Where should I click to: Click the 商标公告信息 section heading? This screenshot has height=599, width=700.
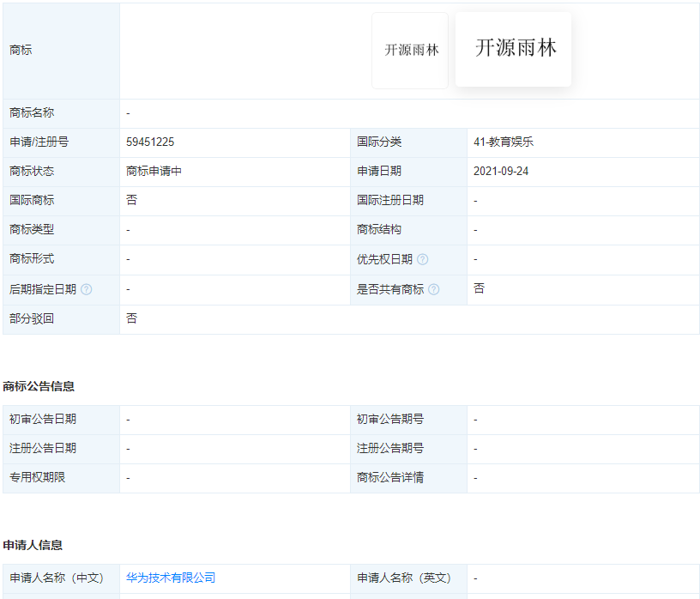tap(39, 386)
